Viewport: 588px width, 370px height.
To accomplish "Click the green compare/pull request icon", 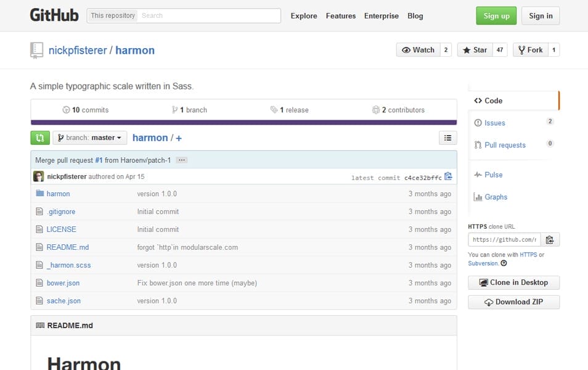I will pos(39,138).
